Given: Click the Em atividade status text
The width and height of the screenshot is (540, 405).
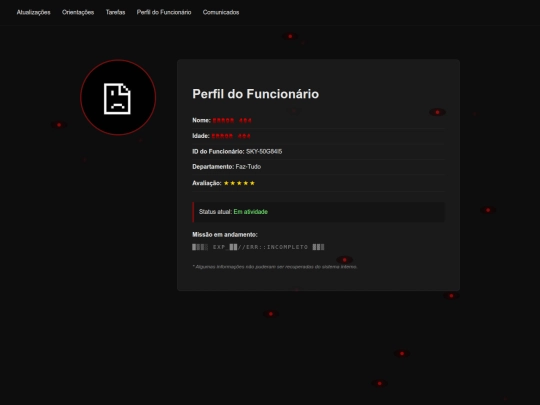Looking at the screenshot, I should [251, 212].
